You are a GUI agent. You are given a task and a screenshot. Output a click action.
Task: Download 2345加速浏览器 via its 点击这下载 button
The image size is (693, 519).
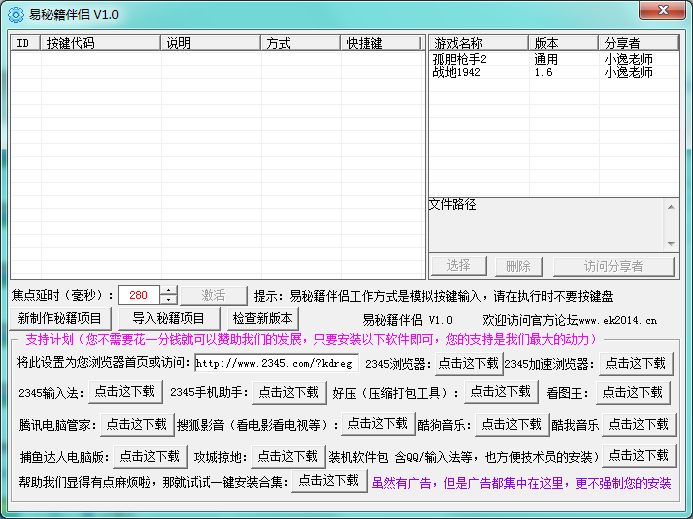[x=636, y=364]
